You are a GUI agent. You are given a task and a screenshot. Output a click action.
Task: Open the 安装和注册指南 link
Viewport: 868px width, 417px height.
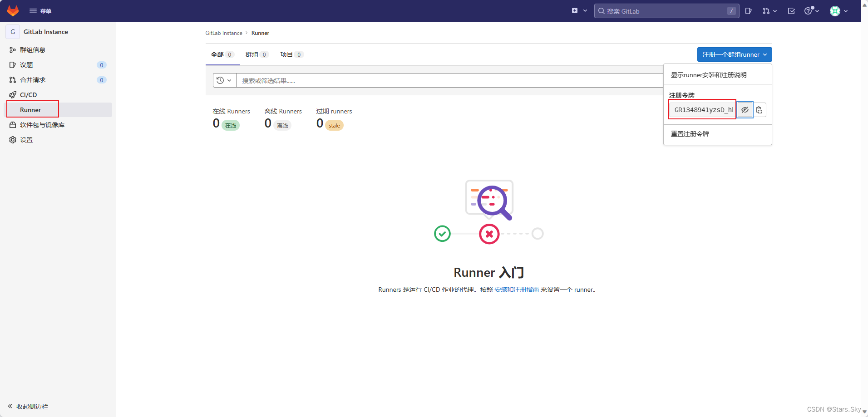[x=517, y=289]
